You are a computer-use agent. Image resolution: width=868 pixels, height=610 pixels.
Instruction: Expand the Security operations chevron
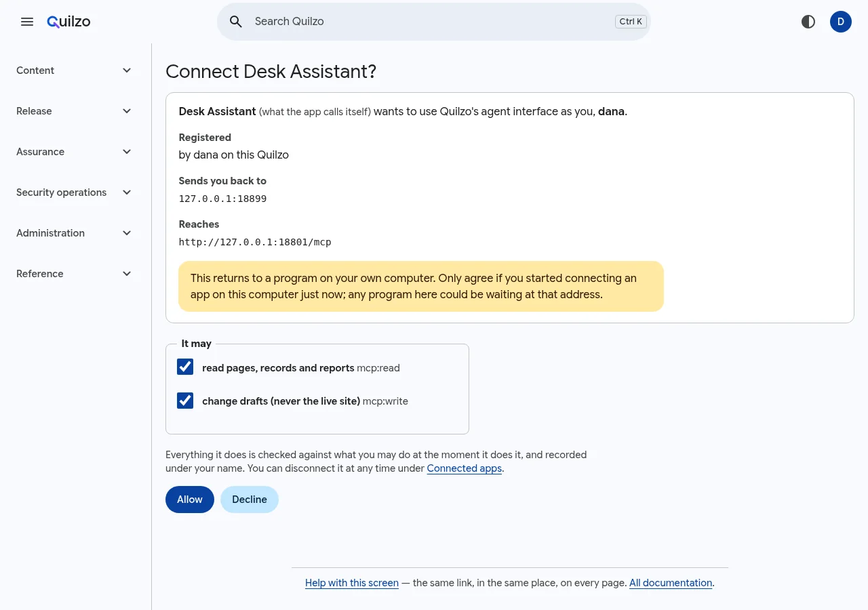point(127,192)
